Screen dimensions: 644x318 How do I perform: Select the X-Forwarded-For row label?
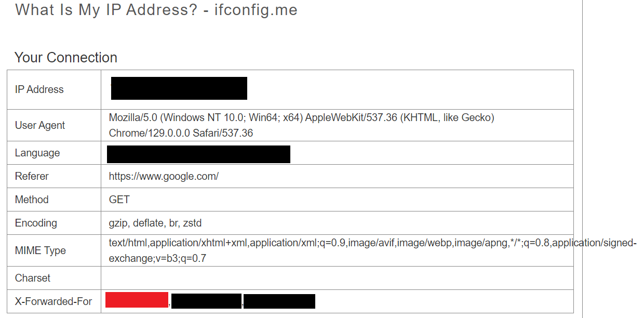53,301
